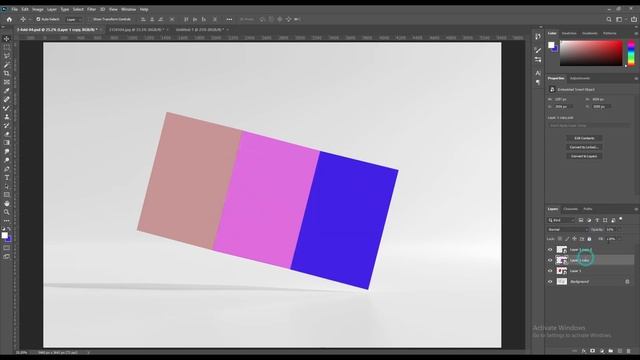Select the Hand tool
Viewport: 640px width, 360px height.
click(7, 203)
